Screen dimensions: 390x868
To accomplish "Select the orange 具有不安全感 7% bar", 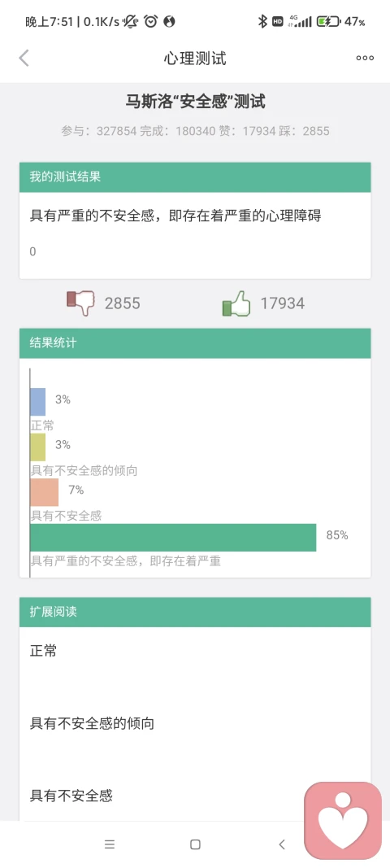I will 44,493.
